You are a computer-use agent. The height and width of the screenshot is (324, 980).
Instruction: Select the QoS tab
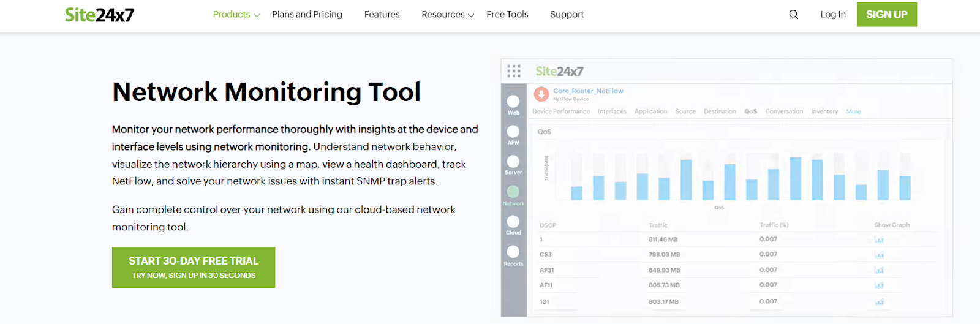(x=750, y=111)
